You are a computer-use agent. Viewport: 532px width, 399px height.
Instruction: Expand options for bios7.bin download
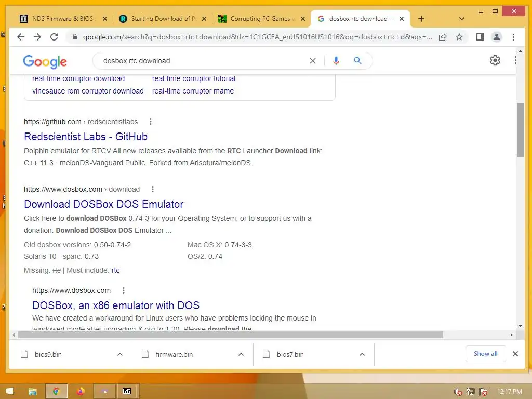coord(362,354)
